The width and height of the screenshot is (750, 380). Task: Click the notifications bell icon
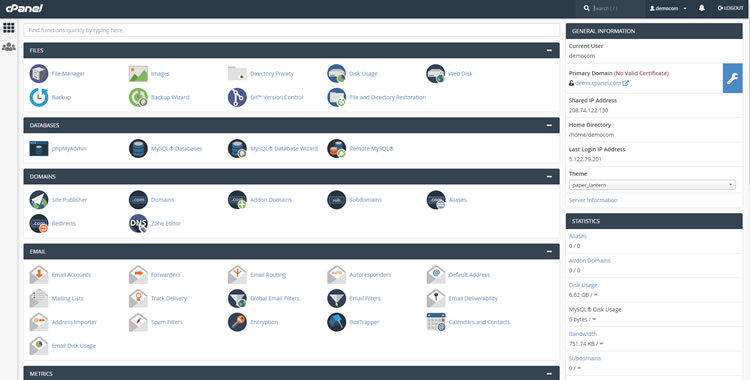tap(702, 8)
